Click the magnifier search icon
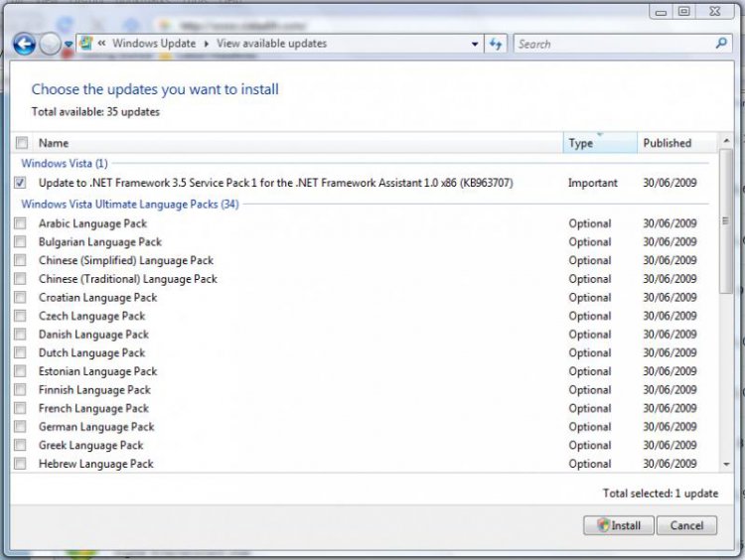This screenshot has width=745, height=560. (x=721, y=44)
